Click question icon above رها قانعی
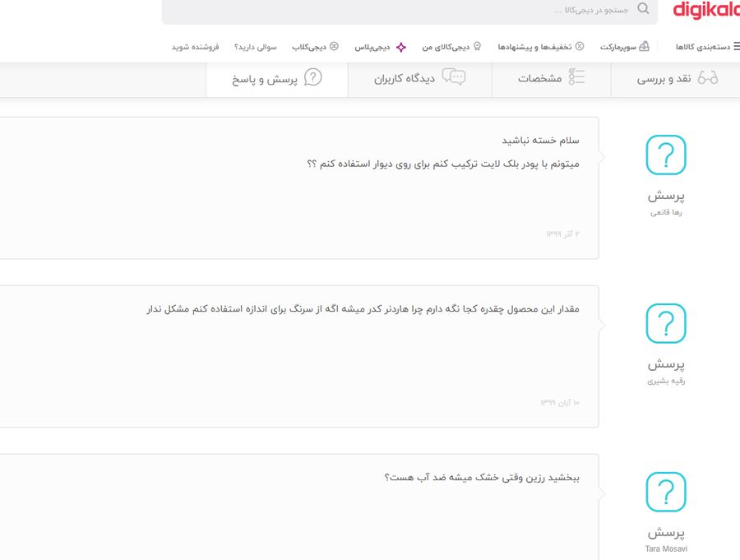 pos(666,155)
